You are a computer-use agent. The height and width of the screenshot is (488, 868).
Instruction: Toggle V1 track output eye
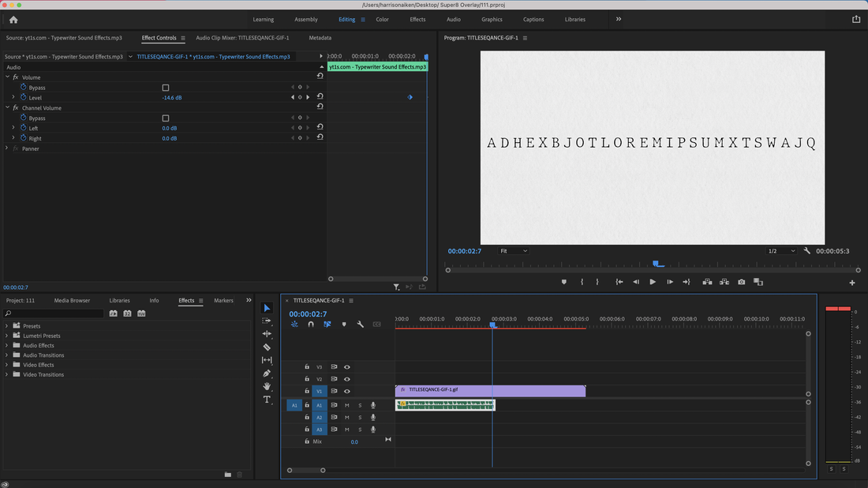pyautogui.click(x=347, y=391)
